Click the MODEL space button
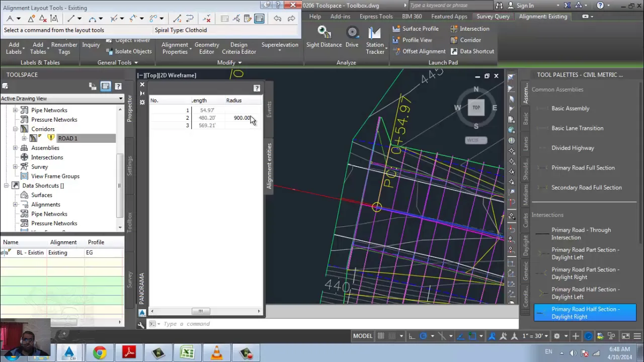Image resolution: width=644 pixels, height=362 pixels. (362, 336)
